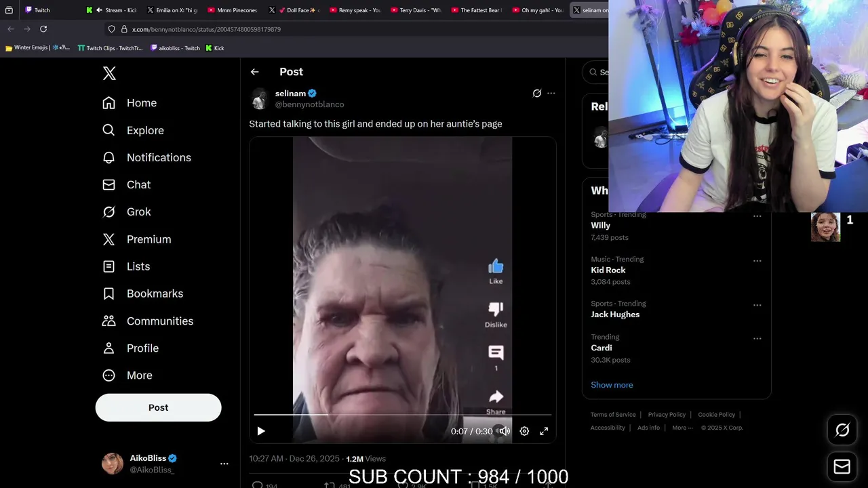Open the Kid Rock trending topic
Viewport: 868px width, 488px height.
[x=608, y=270]
